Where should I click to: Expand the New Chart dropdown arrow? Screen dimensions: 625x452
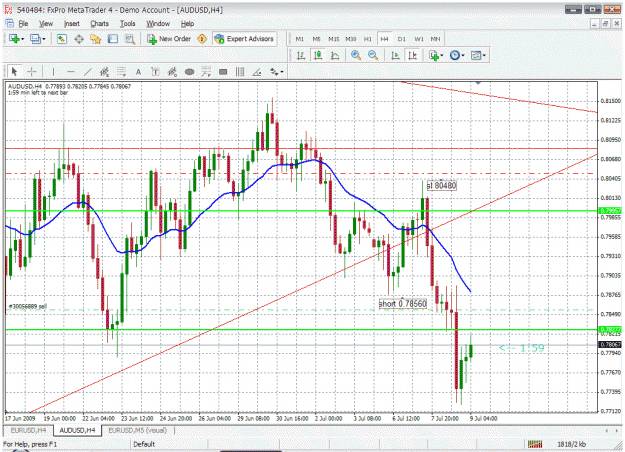click(x=22, y=39)
